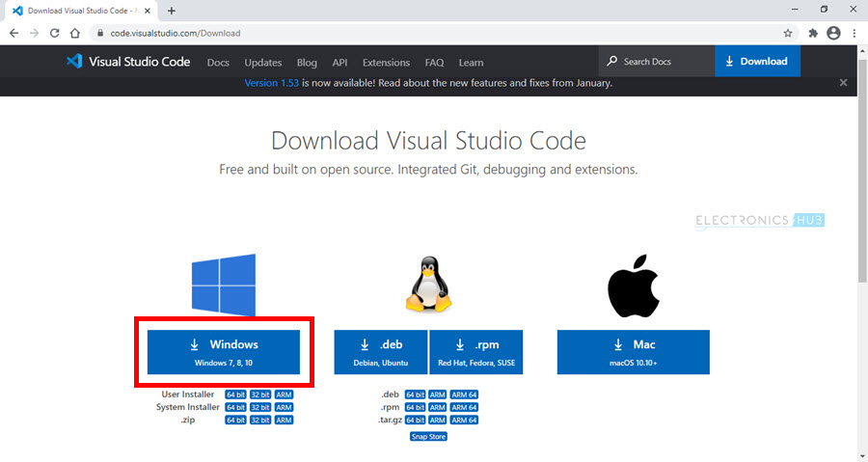
Task: Go back with the browser back arrow
Action: (x=14, y=33)
